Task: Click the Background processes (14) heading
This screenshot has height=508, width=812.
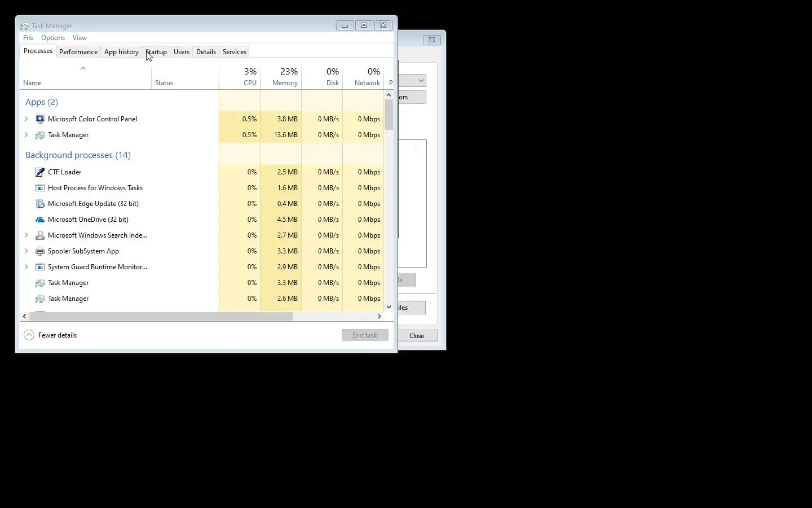Action: (78, 155)
